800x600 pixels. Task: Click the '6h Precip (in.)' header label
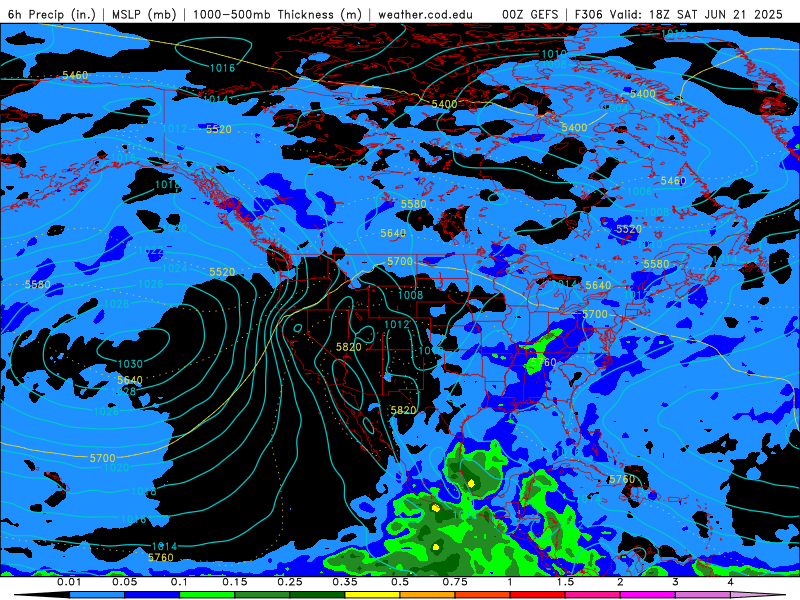click(52, 14)
